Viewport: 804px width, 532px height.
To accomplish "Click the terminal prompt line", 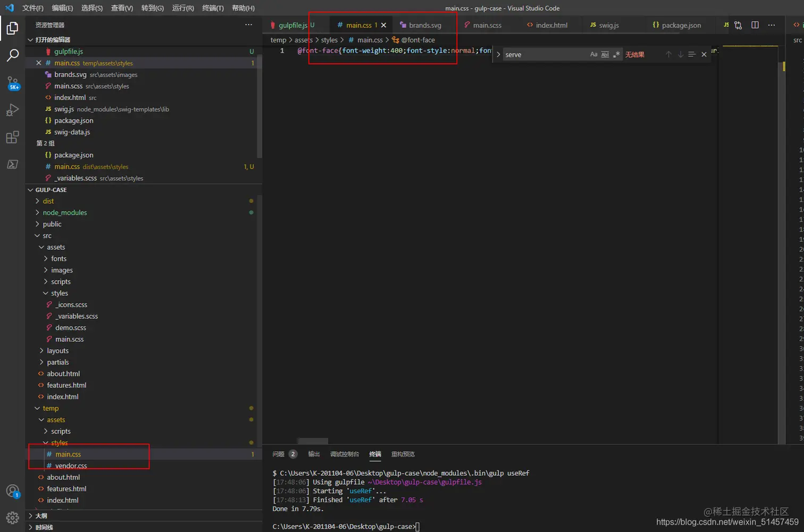I will pos(346,526).
